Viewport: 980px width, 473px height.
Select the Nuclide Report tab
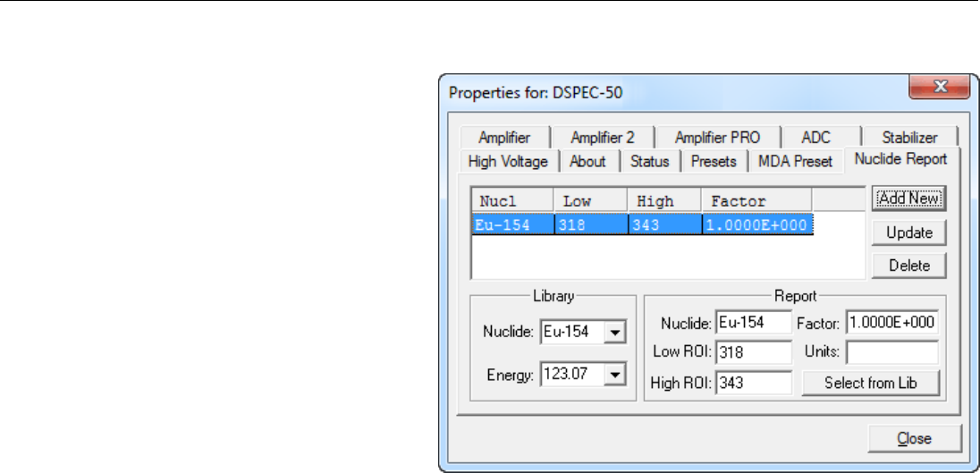pos(900,158)
